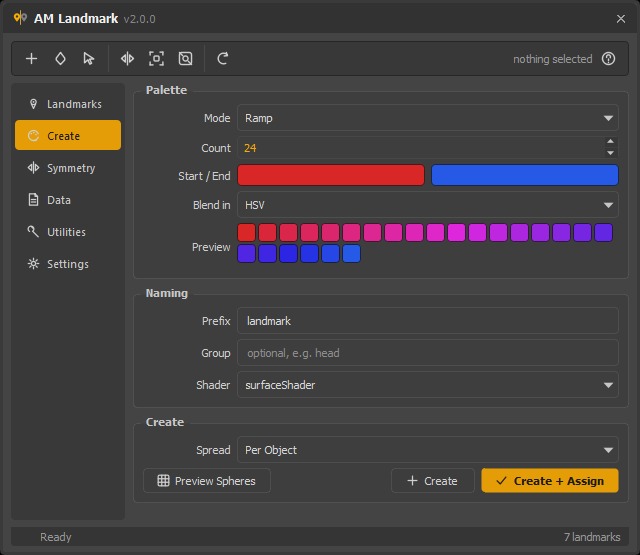
Task: Click the Prefix field containing landmark
Action: [427, 321]
